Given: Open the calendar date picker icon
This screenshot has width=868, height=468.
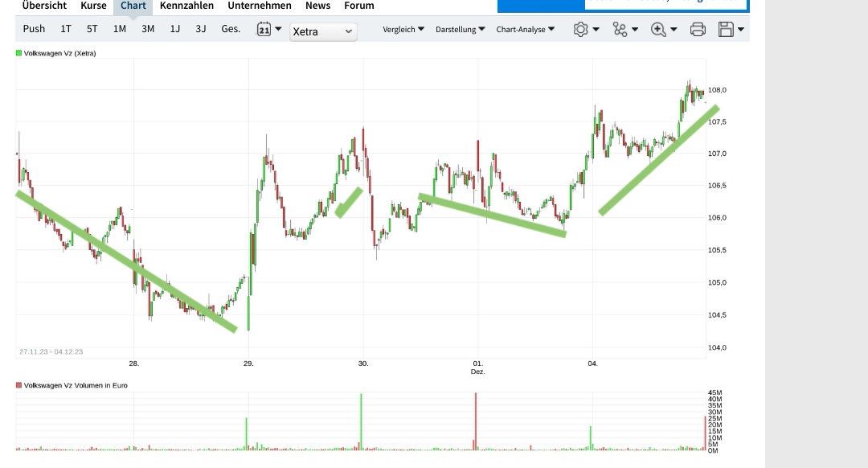Looking at the screenshot, I should click(x=264, y=30).
